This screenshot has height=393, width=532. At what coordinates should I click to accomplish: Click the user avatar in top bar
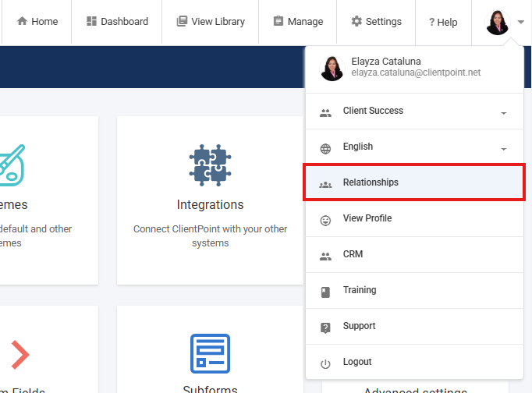(498, 23)
